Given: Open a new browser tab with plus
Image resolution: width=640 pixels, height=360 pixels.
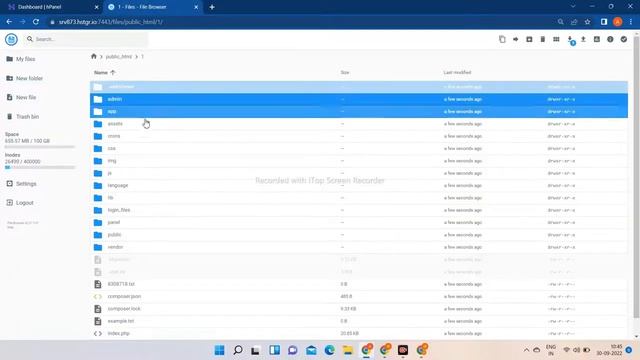Looking at the screenshot, I should pos(212,7).
